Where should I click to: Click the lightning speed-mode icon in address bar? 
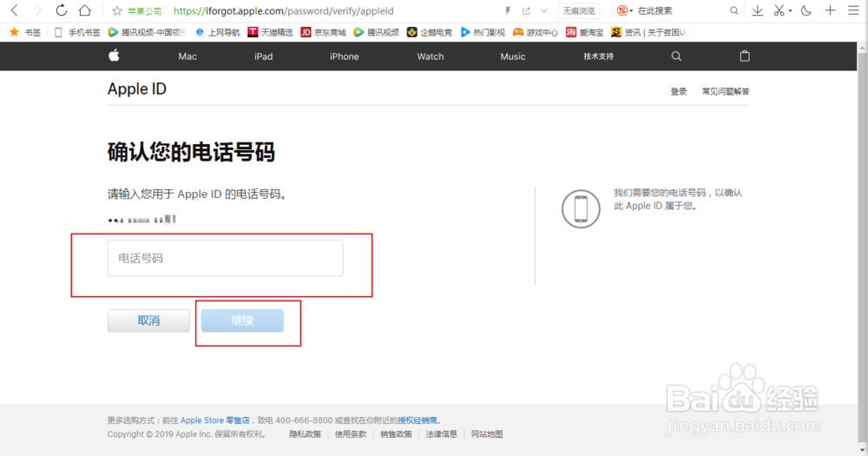[x=508, y=10]
